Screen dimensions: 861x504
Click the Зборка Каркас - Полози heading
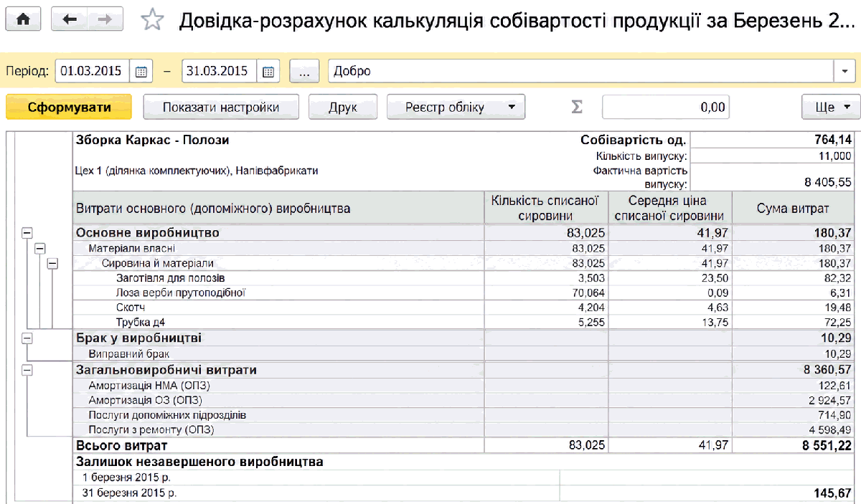153,141
